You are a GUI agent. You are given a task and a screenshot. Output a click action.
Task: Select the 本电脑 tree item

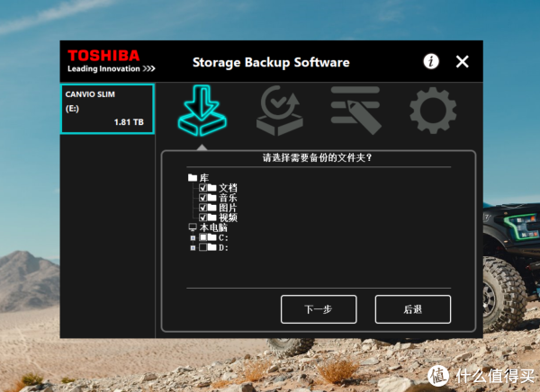[213, 227]
